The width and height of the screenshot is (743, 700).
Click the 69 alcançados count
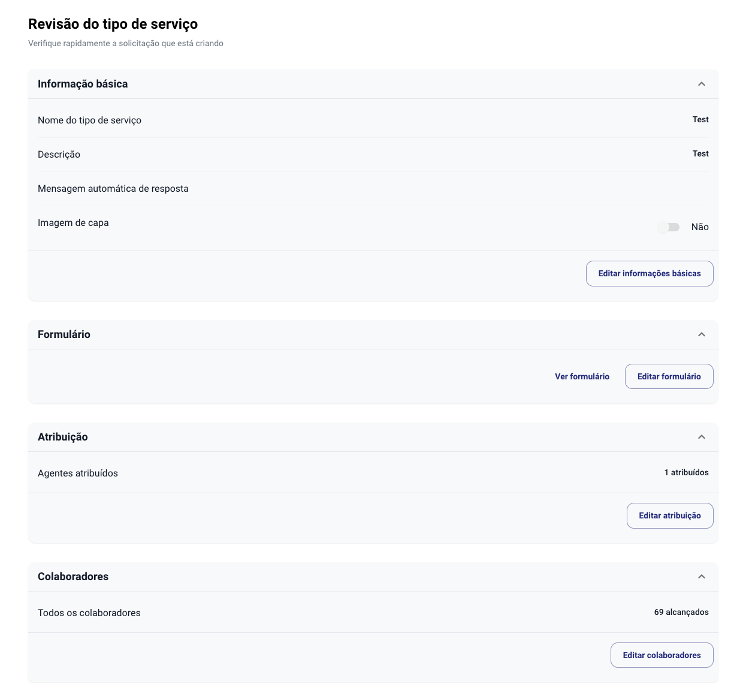[x=681, y=612]
